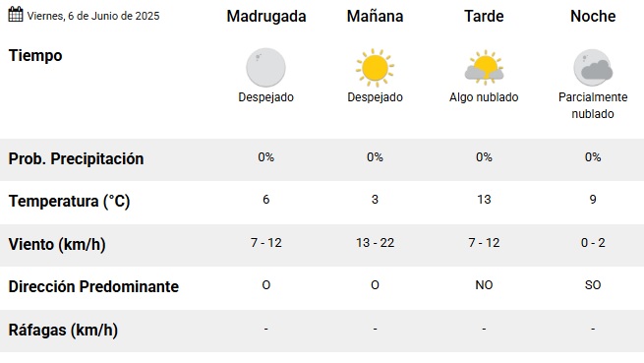
Task: Click the partly cloudy sun icon under Tarde
Action: pos(485,68)
